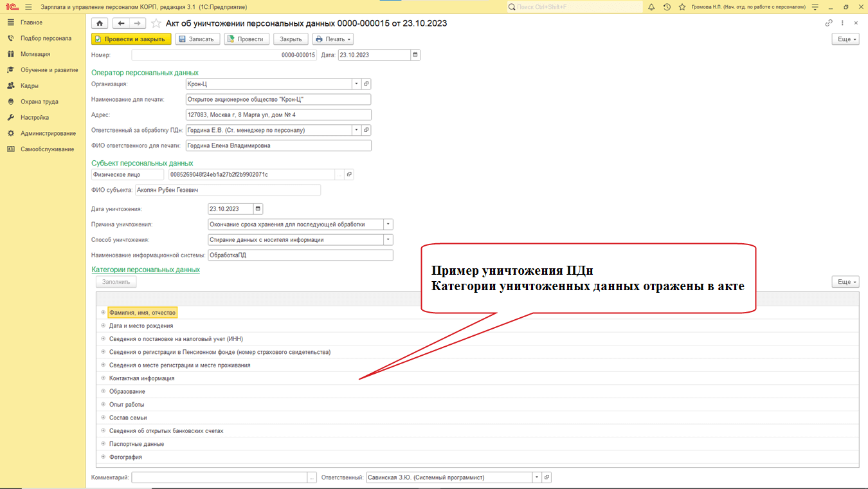Open calendar for destruction date field
This screenshot has width=868, height=489.
click(258, 209)
